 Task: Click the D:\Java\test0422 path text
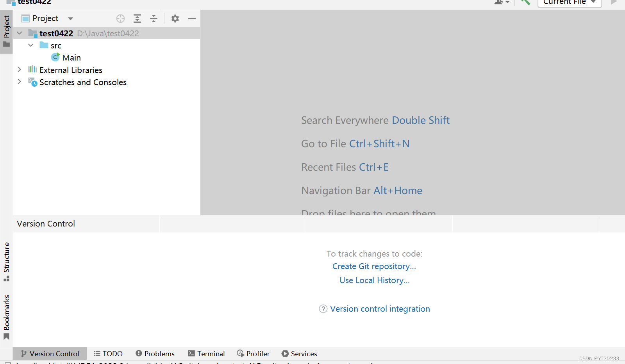coord(108,34)
